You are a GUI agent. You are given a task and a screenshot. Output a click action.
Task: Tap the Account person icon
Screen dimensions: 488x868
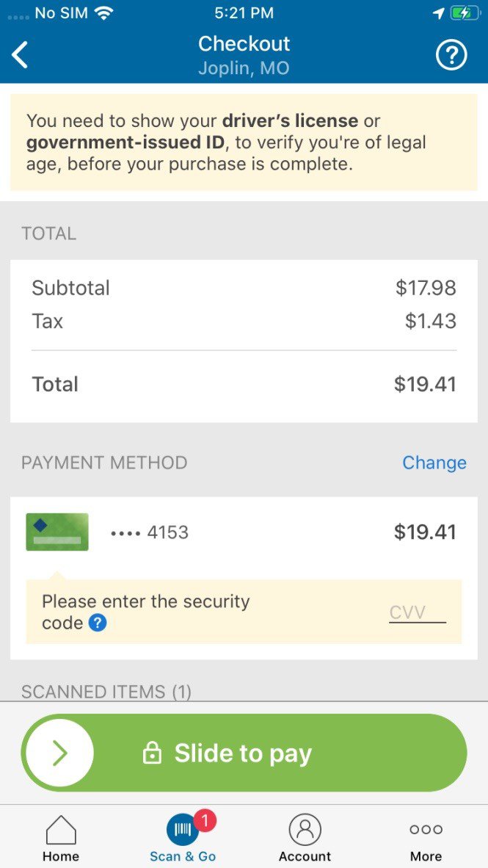305,828
